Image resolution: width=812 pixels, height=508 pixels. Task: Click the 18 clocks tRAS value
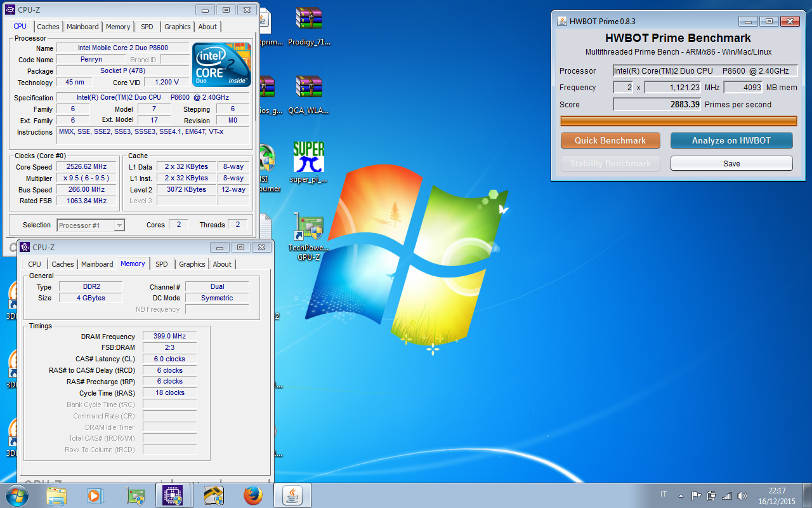(170, 393)
